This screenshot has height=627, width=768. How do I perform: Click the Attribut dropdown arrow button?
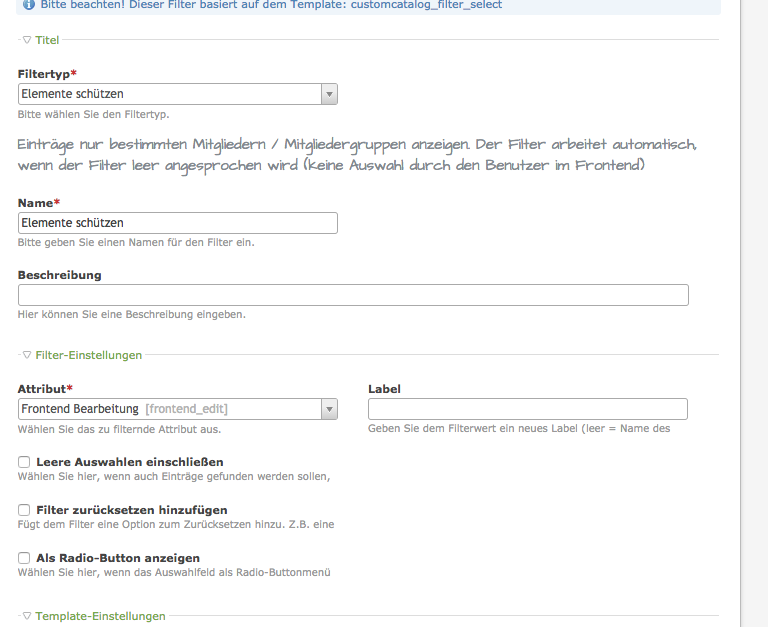coord(329,409)
